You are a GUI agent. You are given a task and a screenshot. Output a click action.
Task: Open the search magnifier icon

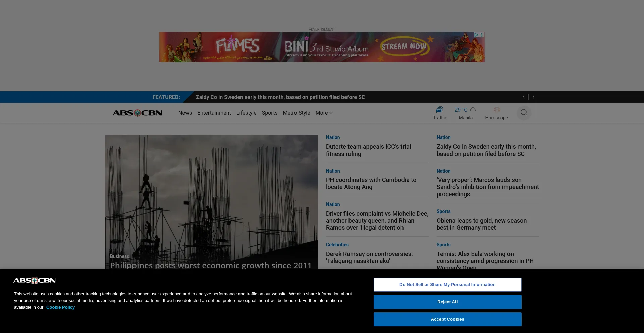coord(524,113)
